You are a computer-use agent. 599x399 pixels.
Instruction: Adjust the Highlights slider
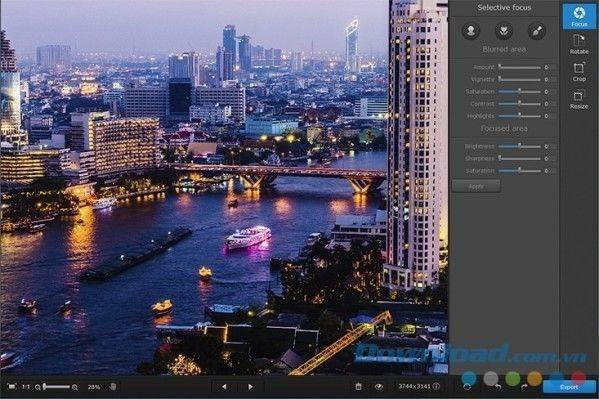coord(520,116)
